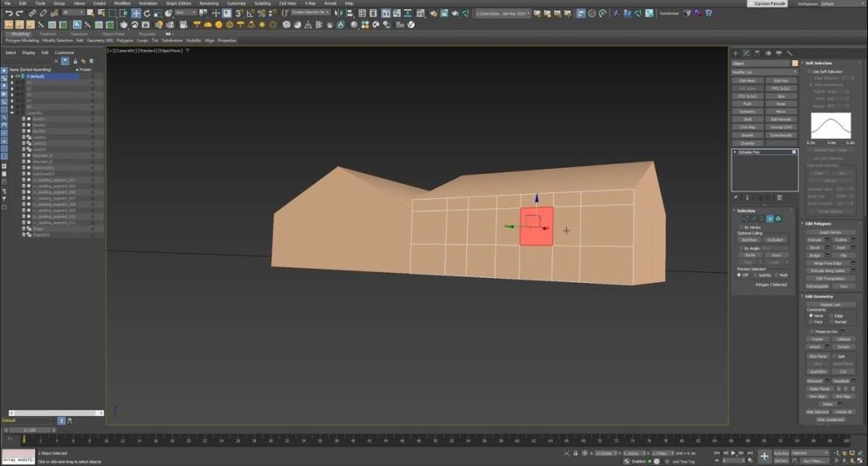868x466 pixels.
Task: Toggle the Angle Snap icon
Action: point(250,14)
